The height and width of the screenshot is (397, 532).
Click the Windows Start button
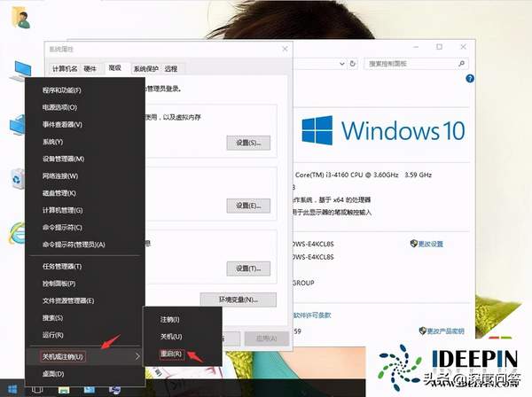click(12, 389)
